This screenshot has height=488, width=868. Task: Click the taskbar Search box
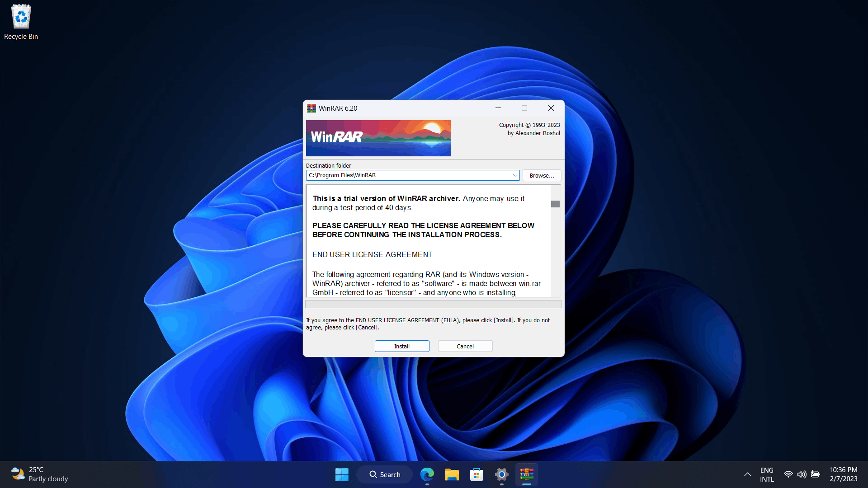click(x=385, y=474)
